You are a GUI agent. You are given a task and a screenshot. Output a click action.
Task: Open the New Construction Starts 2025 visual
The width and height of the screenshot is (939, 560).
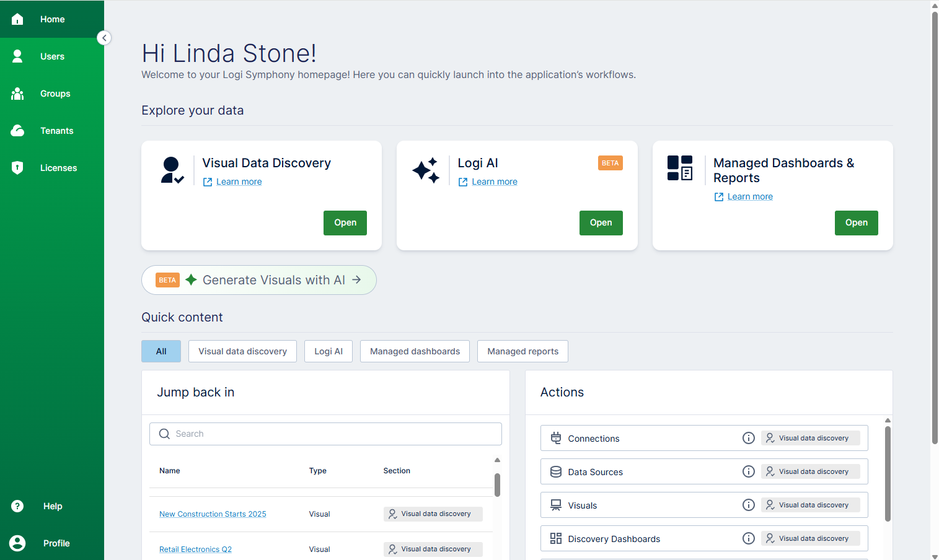coord(213,514)
